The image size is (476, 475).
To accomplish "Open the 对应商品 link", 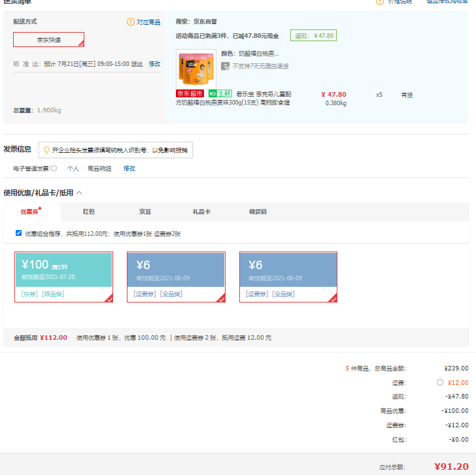I will pos(148,22).
